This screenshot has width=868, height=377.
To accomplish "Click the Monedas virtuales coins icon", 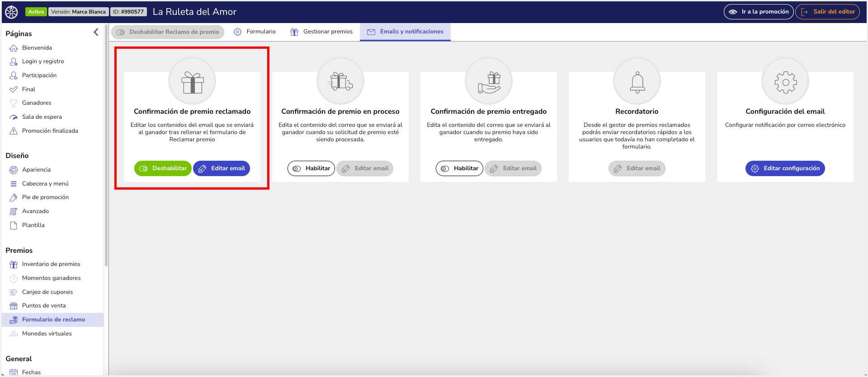I will point(14,334).
